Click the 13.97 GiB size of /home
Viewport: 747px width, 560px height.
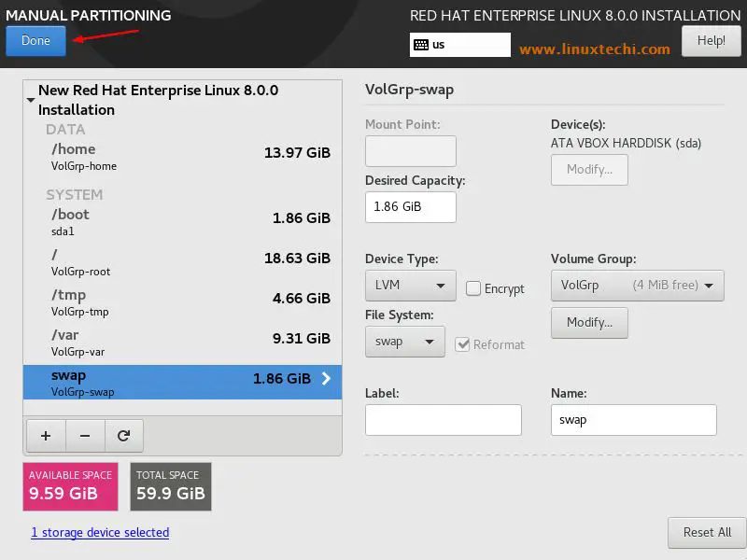(297, 153)
